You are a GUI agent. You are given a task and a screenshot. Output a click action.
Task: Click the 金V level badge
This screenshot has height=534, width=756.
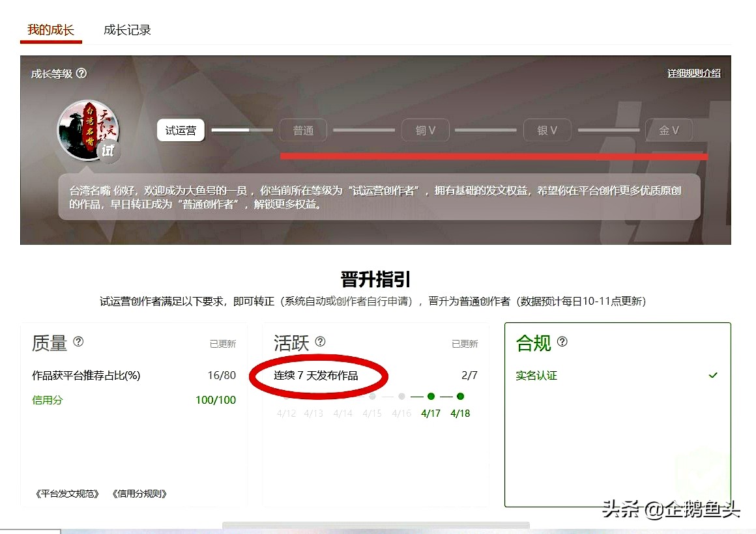coord(670,130)
